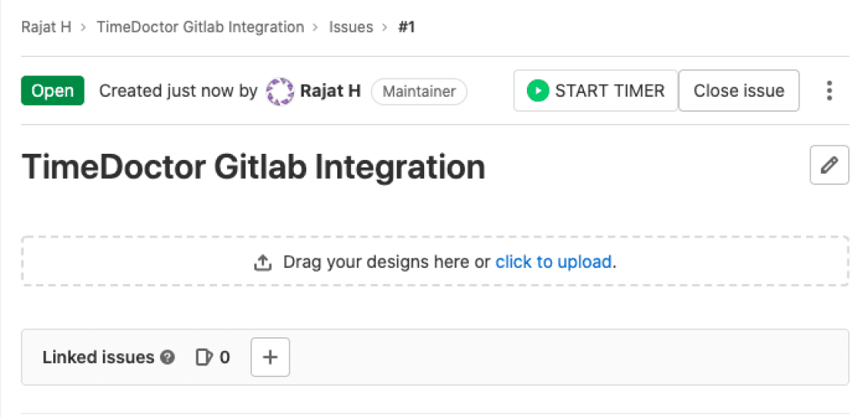Click the "click to upload" link
868x418 pixels.
[x=554, y=263]
